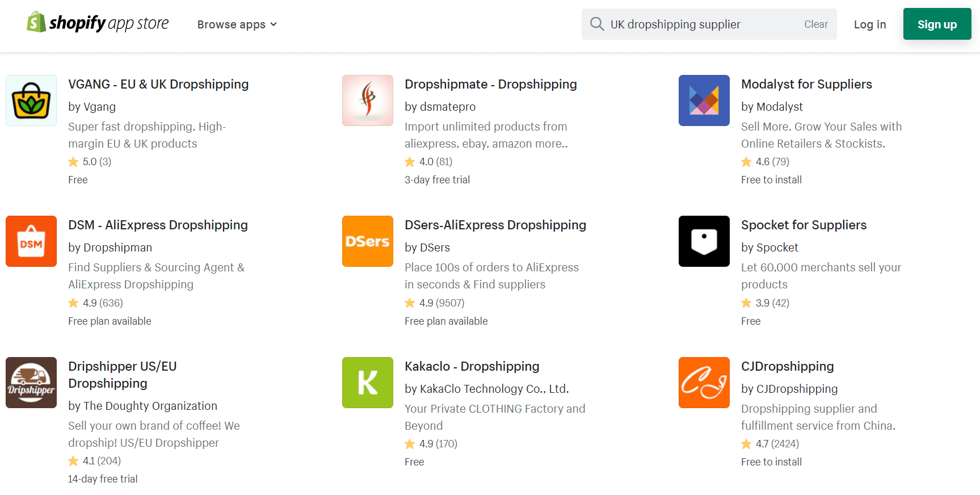Click the Modalyst 4.6 (79) rating
The image size is (980, 495).
(766, 162)
